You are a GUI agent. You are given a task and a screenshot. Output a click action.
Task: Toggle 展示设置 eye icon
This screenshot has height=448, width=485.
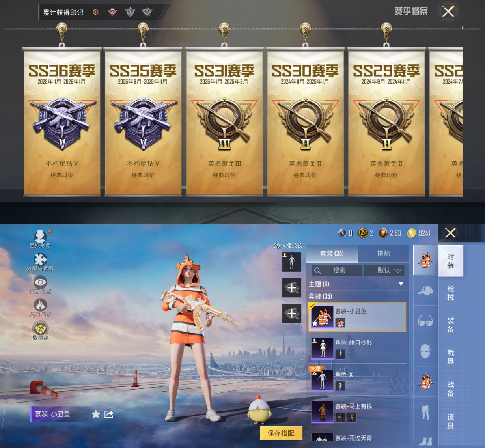click(x=40, y=283)
